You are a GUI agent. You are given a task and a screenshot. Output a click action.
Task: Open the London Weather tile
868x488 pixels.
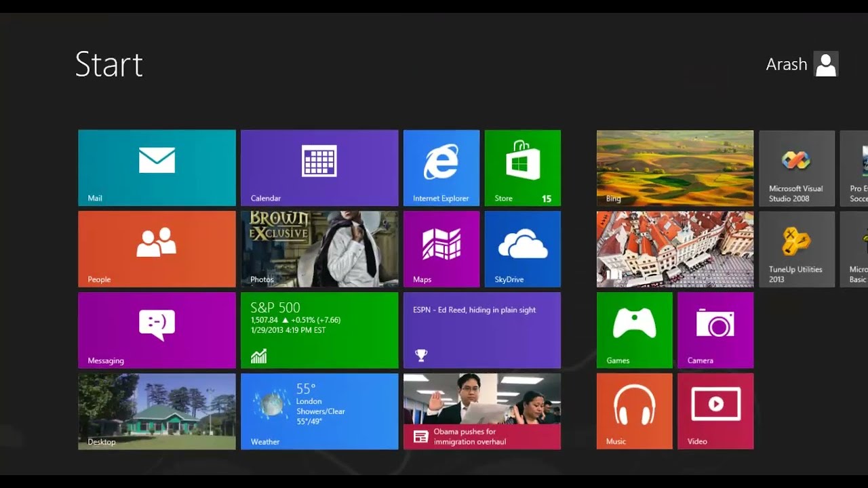[319, 411]
